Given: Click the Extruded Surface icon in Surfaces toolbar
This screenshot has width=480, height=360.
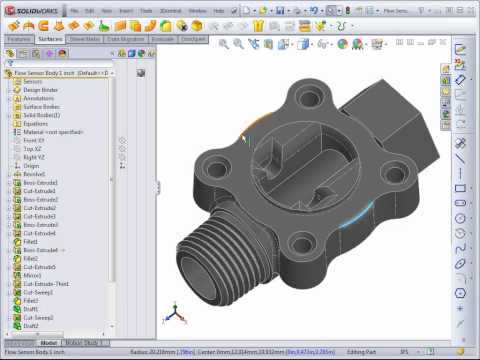Looking at the screenshot, I should click(14, 26).
